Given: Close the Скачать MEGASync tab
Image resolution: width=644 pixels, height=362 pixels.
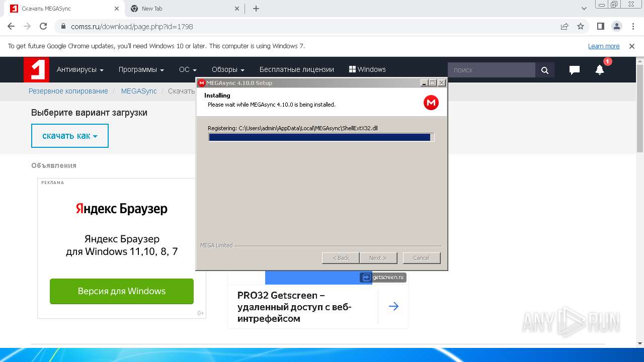Looking at the screenshot, I should click(116, 9).
